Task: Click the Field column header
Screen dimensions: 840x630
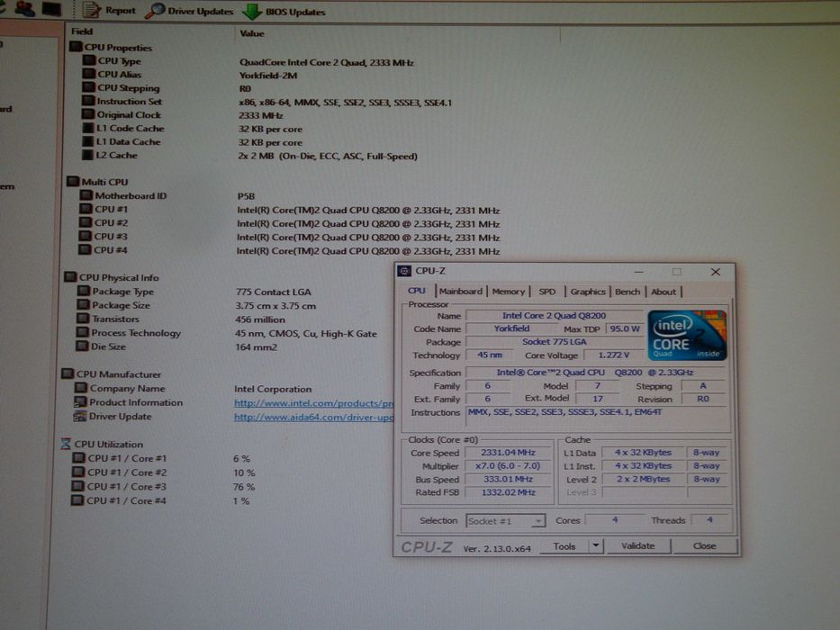Action: click(x=82, y=31)
